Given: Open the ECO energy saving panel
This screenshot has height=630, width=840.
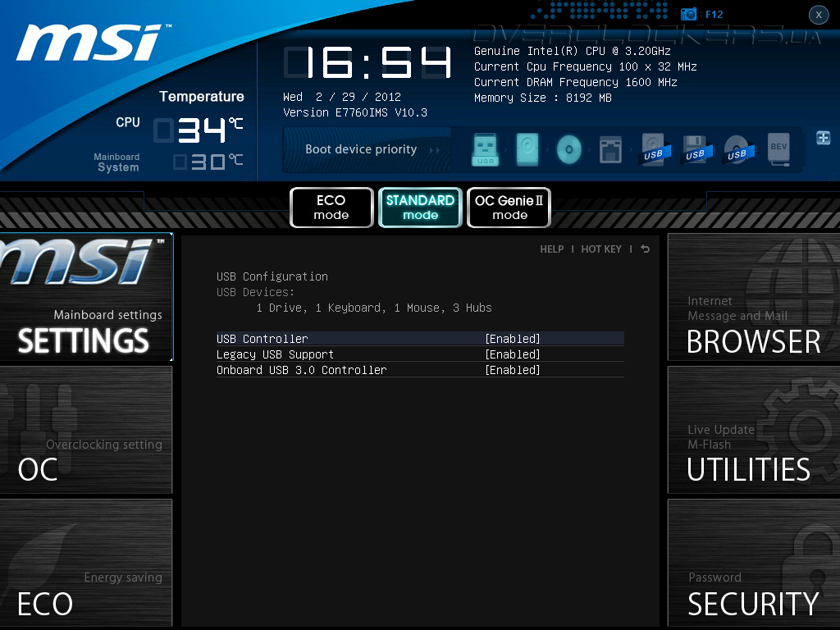Looking at the screenshot, I should (x=86, y=563).
